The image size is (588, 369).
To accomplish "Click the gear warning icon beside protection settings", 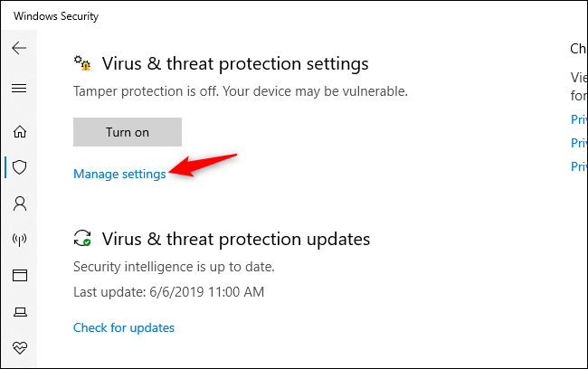I will [83, 63].
